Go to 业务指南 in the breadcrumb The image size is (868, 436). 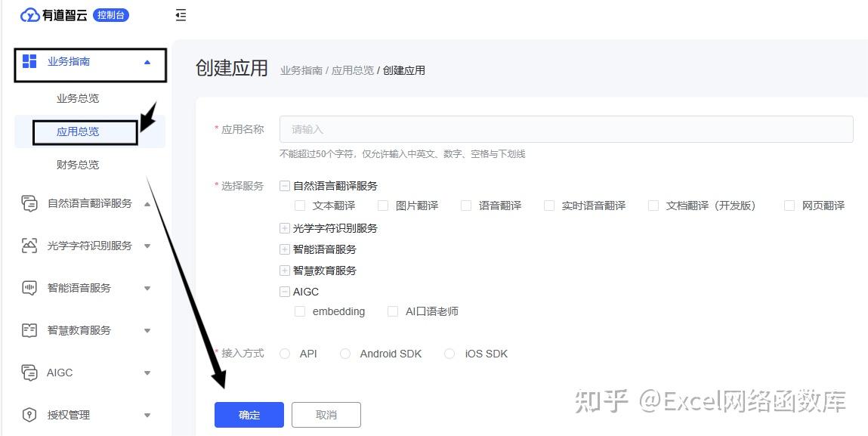(x=301, y=70)
